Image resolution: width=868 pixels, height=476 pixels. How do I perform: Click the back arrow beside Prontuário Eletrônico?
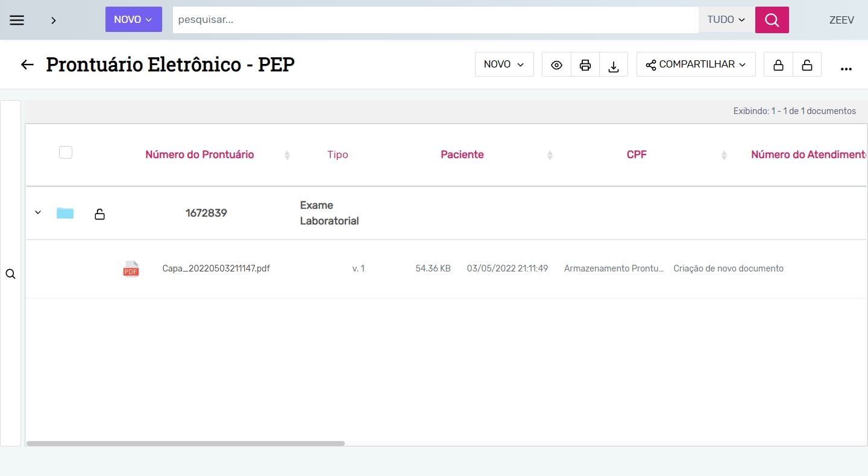coord(27,65)
